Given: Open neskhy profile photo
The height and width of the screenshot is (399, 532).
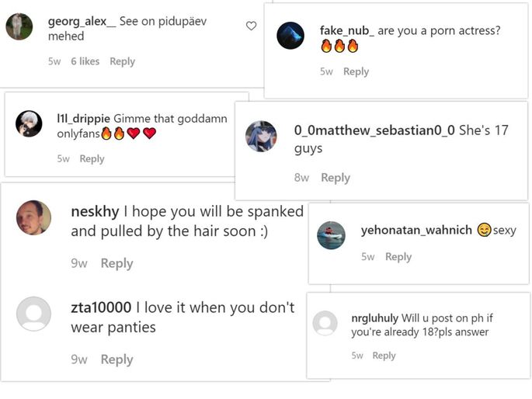Looking at the screenshot, I should click(33, 217).
